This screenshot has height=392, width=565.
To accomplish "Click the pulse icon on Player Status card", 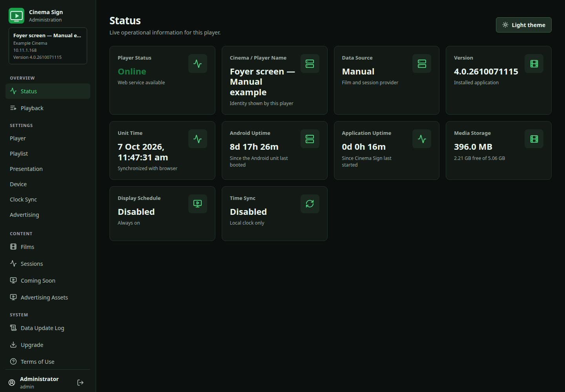I will tap(198, 64).
